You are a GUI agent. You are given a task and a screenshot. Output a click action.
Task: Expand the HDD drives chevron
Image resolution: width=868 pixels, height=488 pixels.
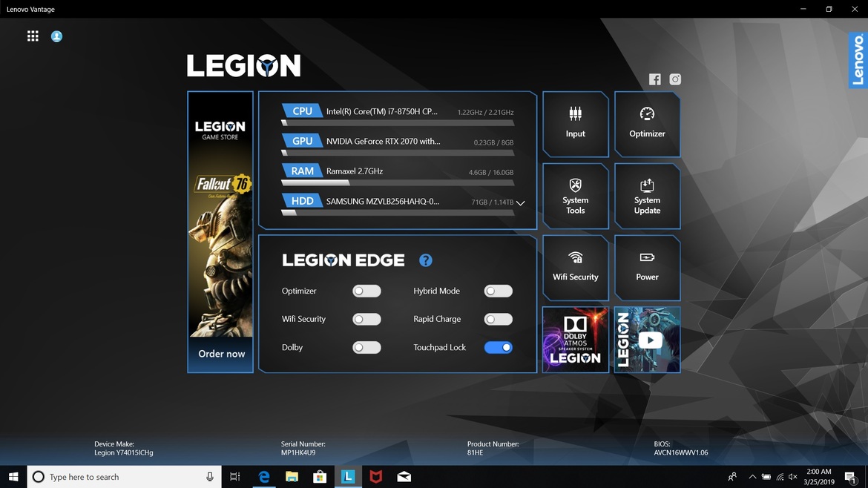pos(520,203)
